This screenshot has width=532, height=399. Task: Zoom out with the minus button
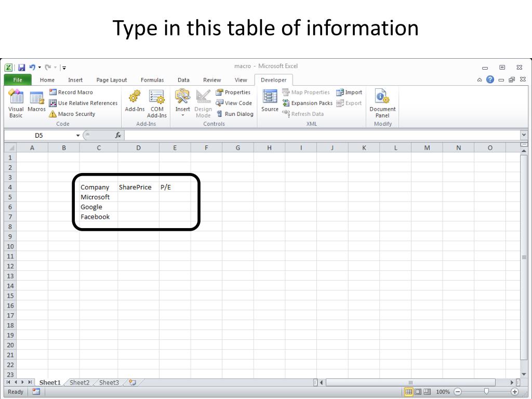pyautogui.click(x=458, y=392)
